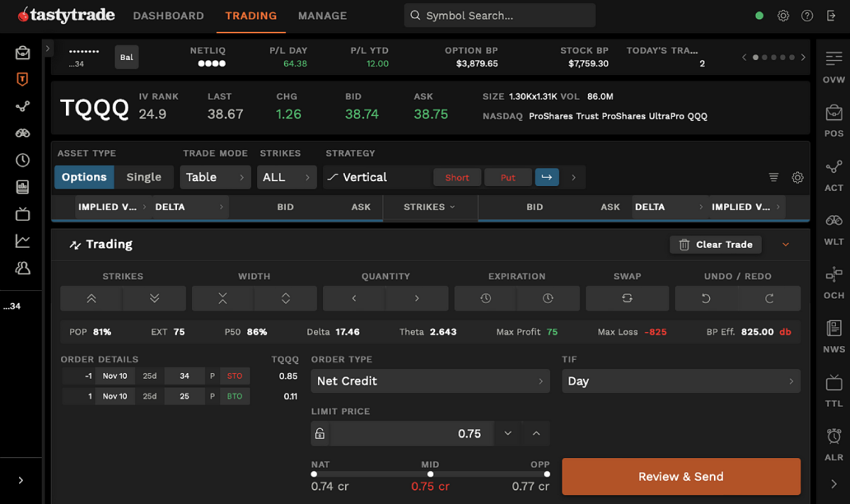
Task: Expand the left sidebar with bottom arrow
Action: coord(21,480)
